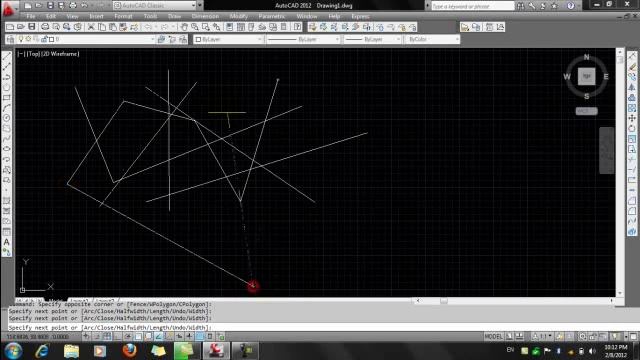Open Layer Properties Manager icon
The width and height of the screenshot is (640, 360).
[11, 39]
